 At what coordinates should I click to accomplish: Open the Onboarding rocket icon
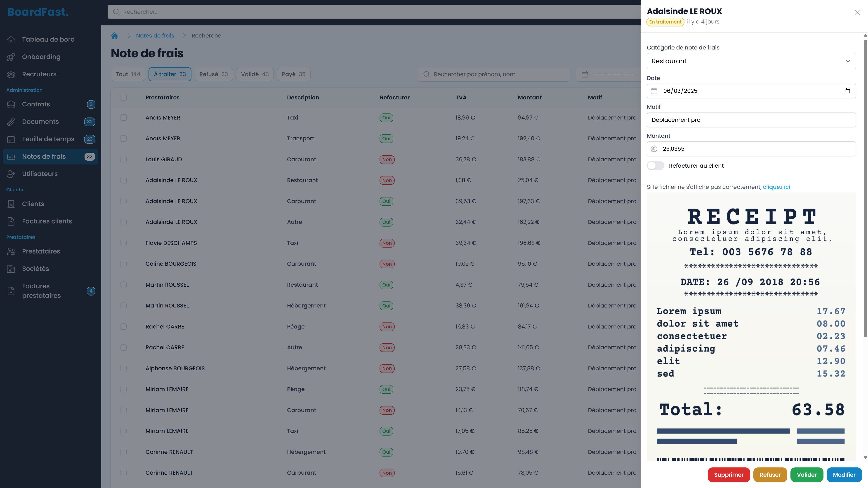(11, 57)
